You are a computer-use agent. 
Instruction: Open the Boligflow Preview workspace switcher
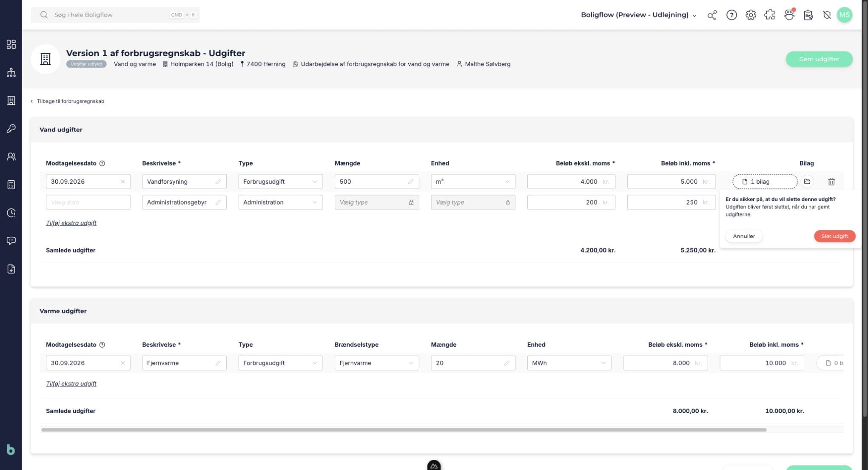click(638, 15)
